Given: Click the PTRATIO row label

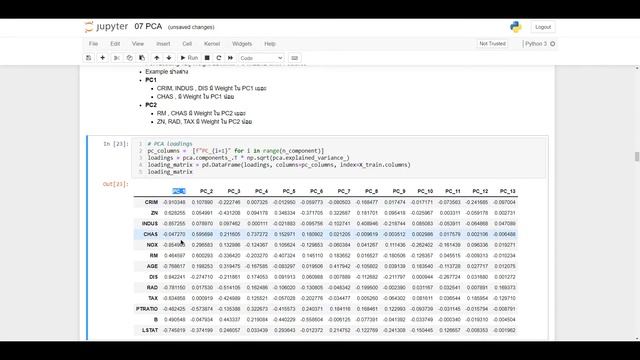Looking at the screenshot, I should 147,309.
